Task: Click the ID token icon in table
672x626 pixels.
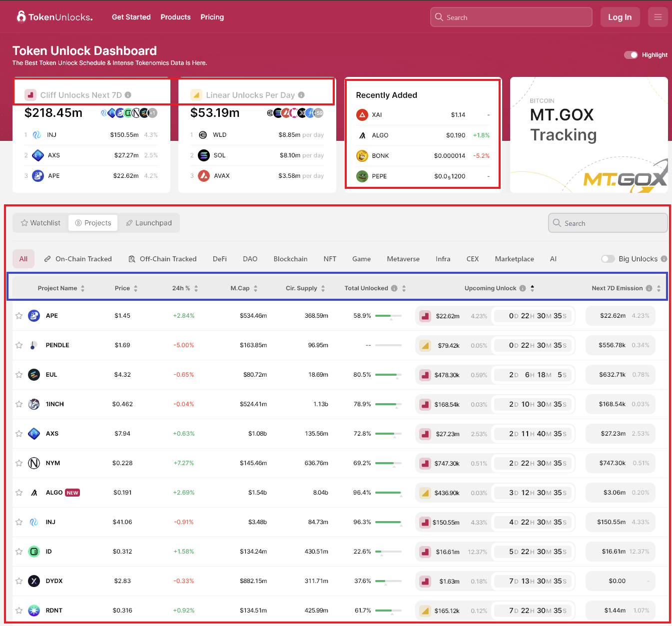Action: pyautogui.click(x=34, y=552)
